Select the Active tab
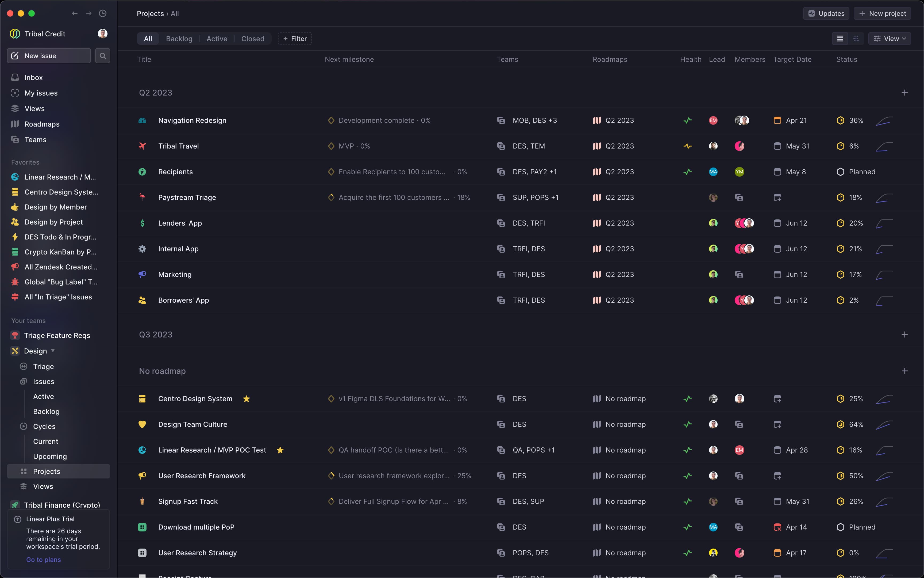 coord(217,39)
